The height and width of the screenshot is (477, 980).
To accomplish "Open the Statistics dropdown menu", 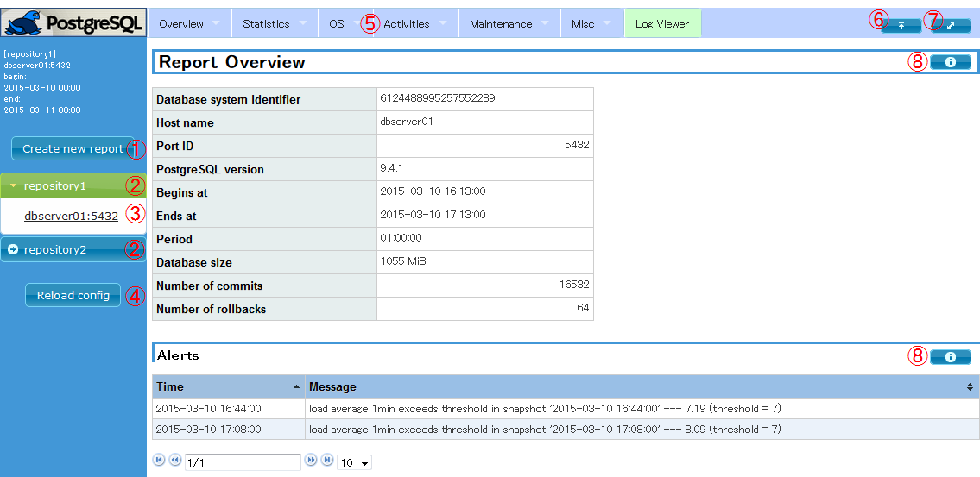I will [x=274, y=23].
